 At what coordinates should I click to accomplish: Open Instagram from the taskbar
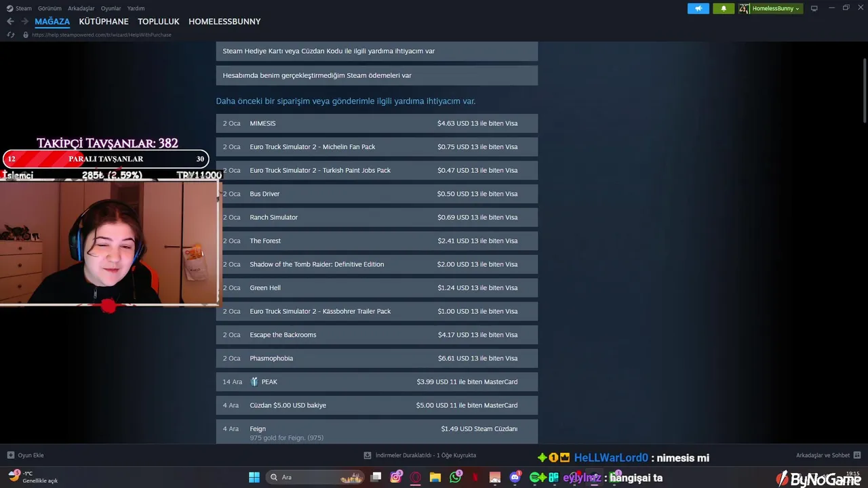(x=396, y=477)
